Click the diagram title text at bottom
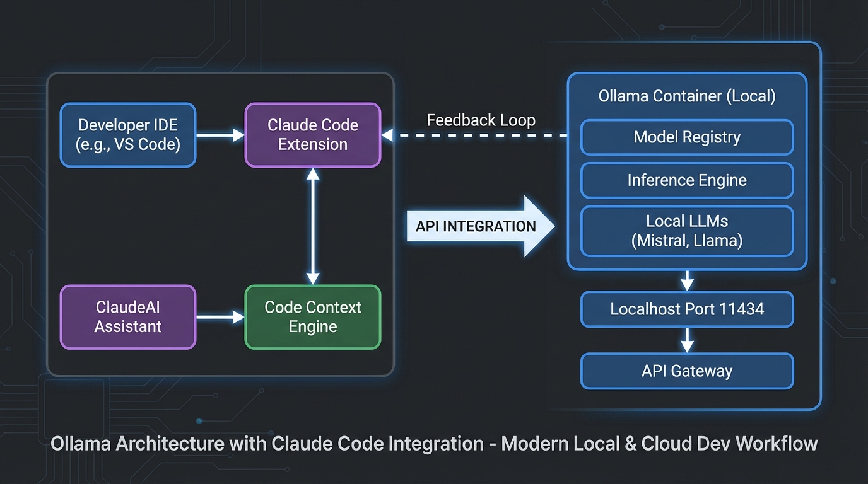Screen dimensions: 868x484 click(434, 444)
